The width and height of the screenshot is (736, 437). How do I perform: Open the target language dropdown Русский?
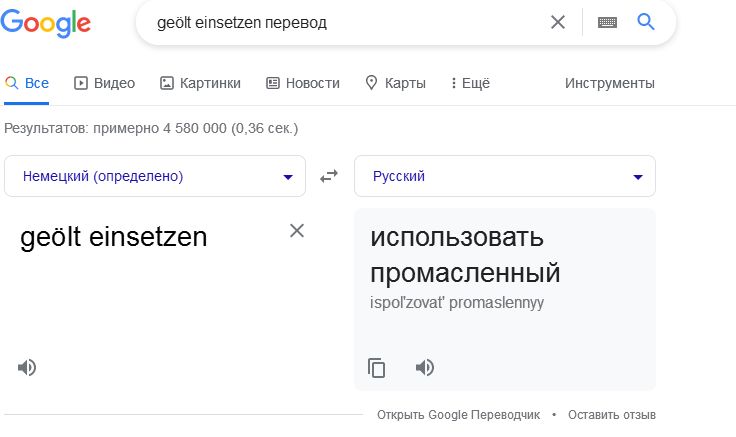(505, 176)
